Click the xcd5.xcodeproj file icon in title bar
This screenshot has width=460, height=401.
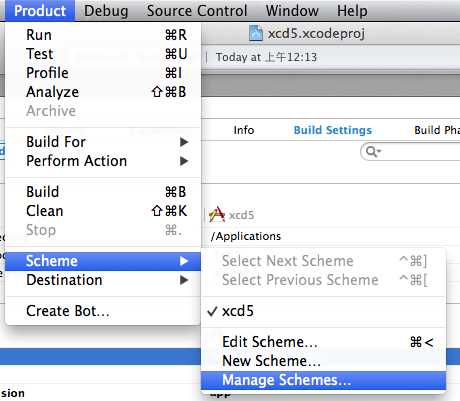[x=256, y=33]
